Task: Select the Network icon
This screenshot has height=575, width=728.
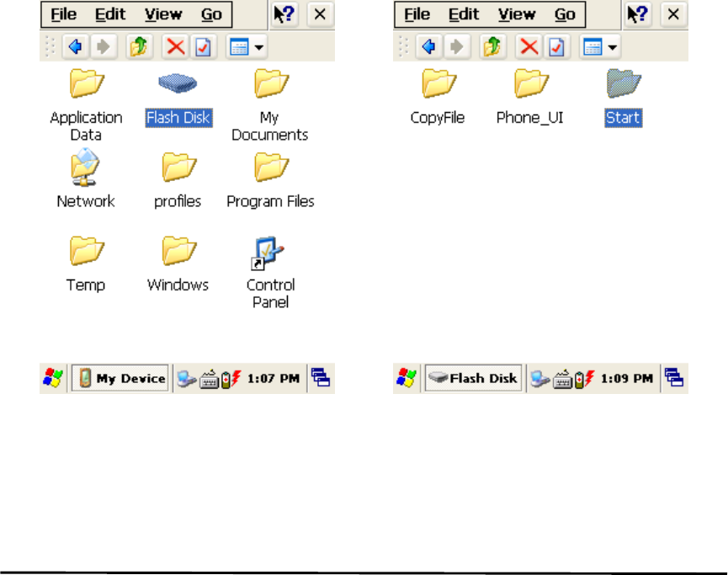Action: click(x=85, y=168)
